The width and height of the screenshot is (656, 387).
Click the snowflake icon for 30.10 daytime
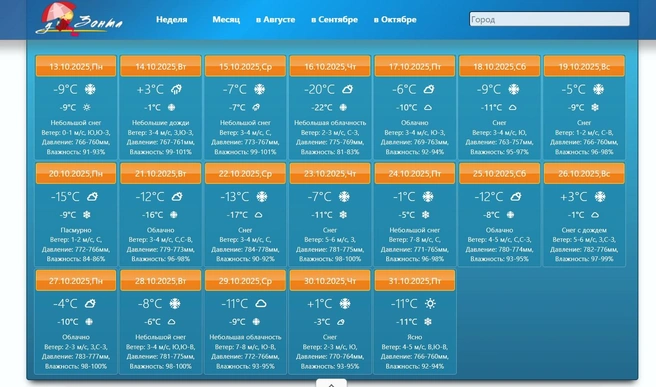(x=345, y=304)
